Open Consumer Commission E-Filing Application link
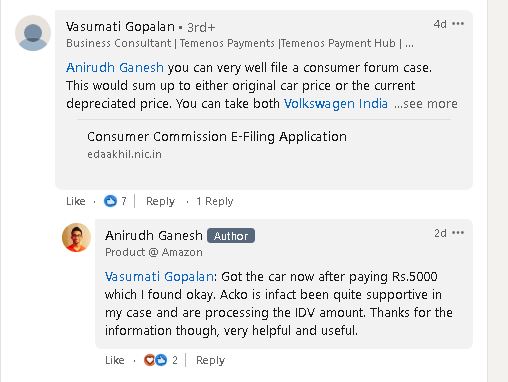 coord(217,137)
